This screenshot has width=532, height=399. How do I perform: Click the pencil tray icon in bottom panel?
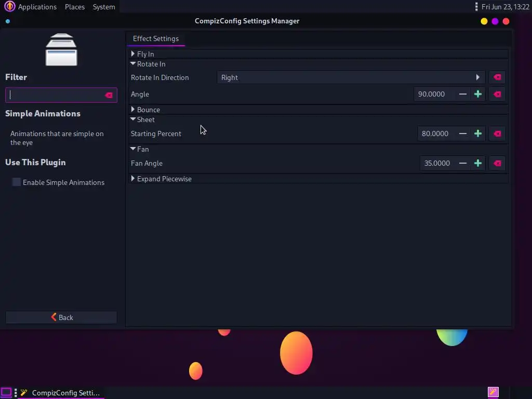tap(493, 392)
